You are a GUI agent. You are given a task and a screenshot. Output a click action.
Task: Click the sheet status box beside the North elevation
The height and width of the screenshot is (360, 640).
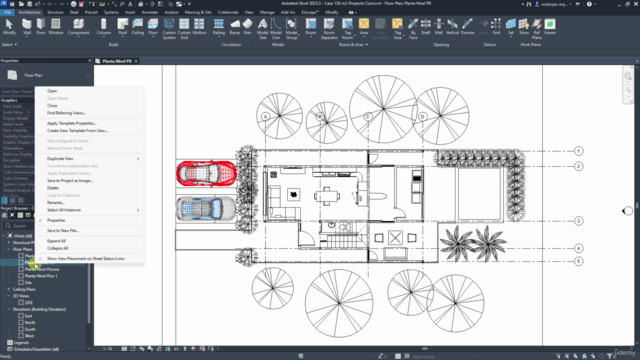[21, 322]
